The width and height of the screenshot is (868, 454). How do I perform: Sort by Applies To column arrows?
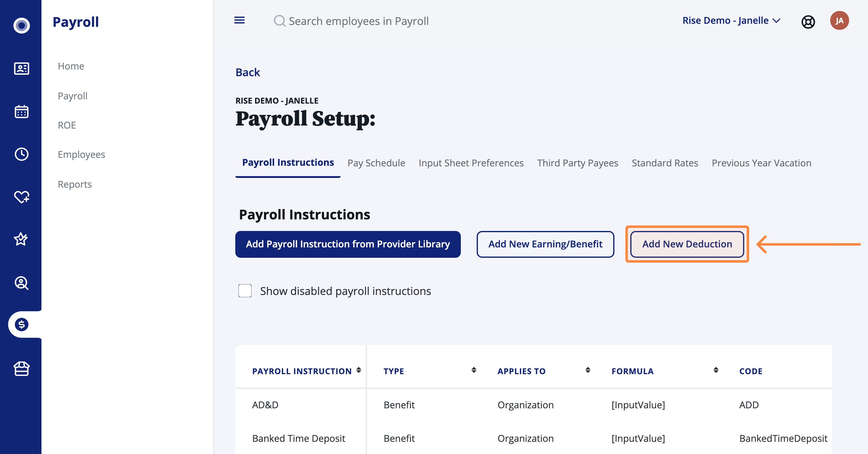[588, 370]
